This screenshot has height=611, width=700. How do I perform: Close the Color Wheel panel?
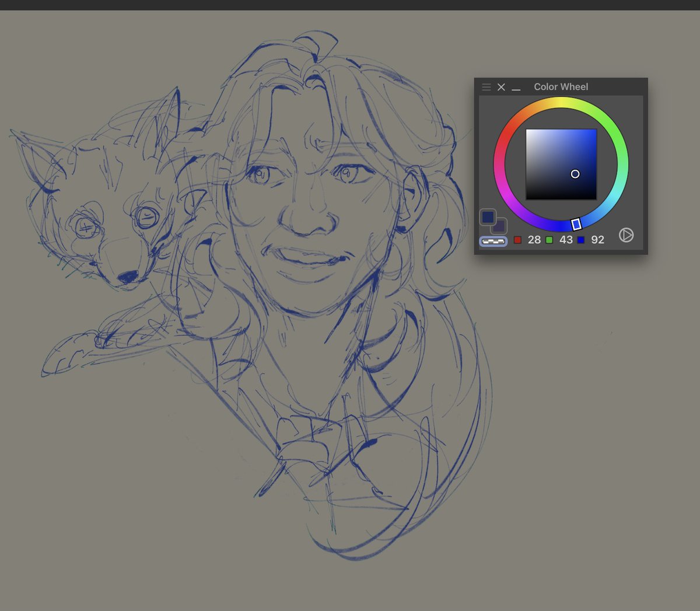[501, 87]
